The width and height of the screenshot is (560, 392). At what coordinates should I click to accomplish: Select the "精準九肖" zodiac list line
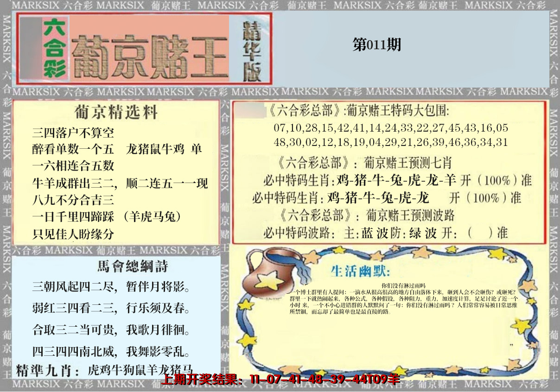tap(104, 371)
